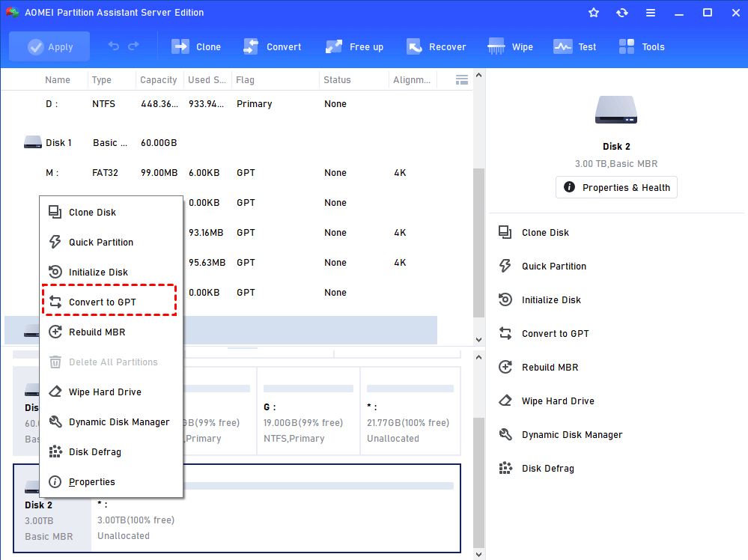Click the partition list scrollbar up arrow
This screenshot has width=748, height=560.
click(478, 76)
